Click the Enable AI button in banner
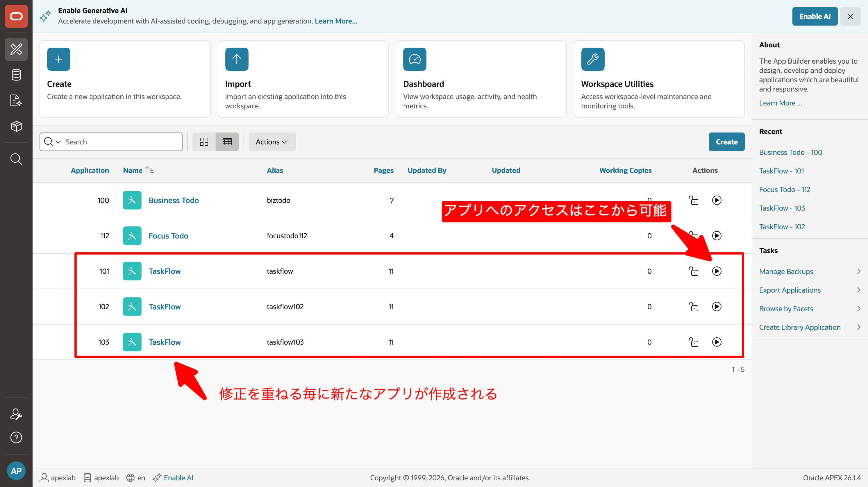 pyautogui.click(x=815, y=16)
